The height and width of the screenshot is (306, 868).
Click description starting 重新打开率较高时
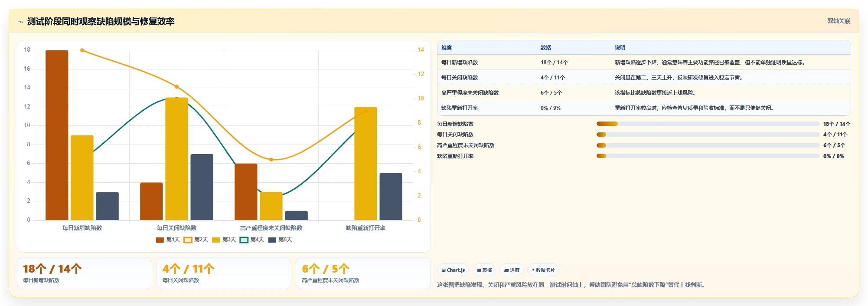pos(695,108)
